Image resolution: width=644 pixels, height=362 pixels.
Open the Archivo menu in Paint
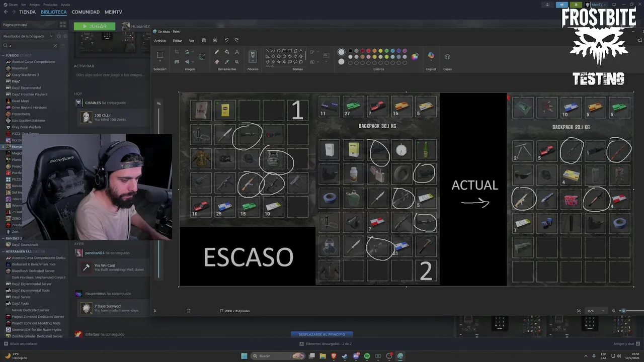coord(160,41)
